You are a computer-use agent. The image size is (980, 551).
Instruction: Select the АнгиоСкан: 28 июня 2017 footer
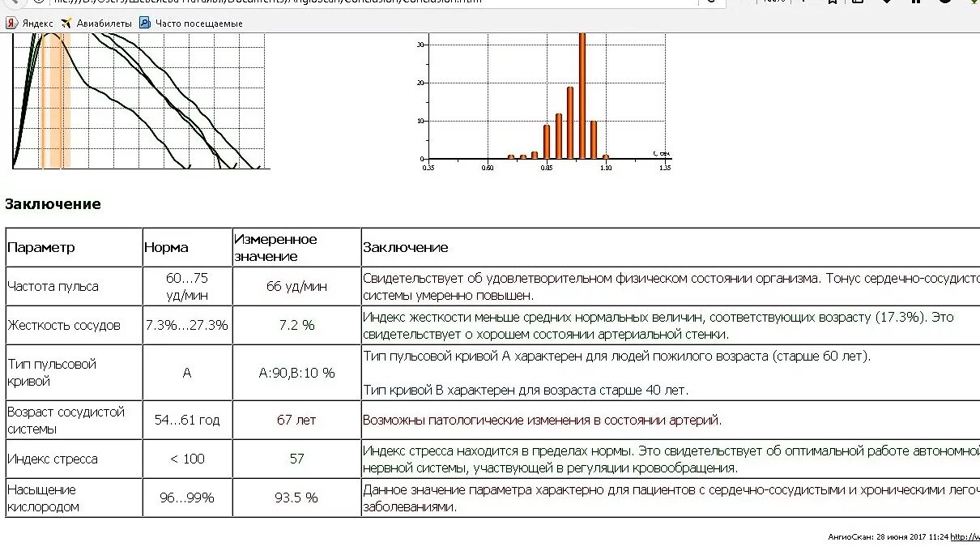click(888, 536)
